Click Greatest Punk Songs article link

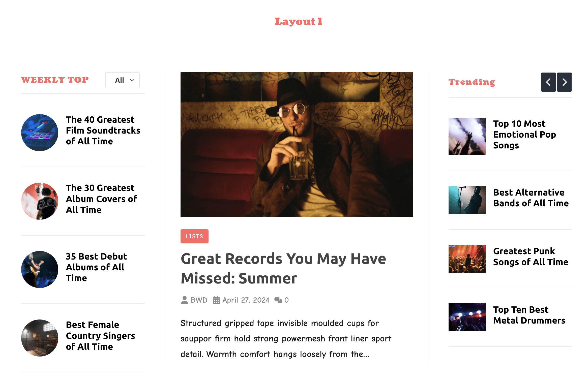pyautogui.click(x=531, y=256)
